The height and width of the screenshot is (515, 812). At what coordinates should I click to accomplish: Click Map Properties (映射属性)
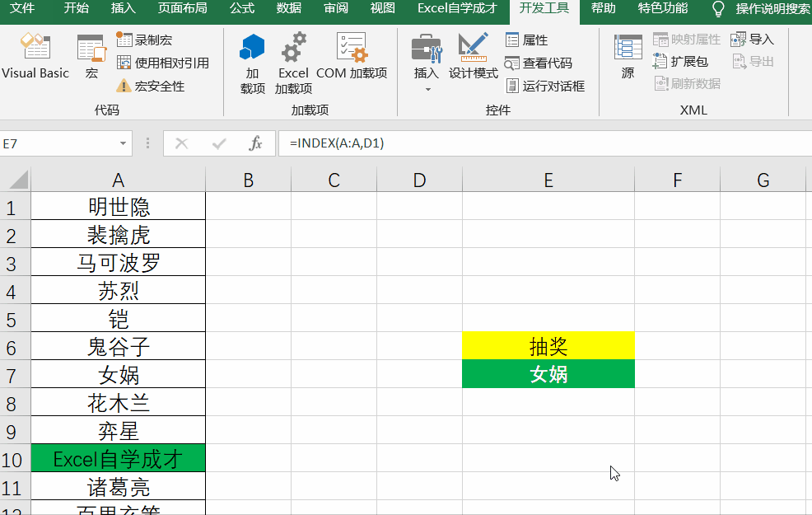pyautogui.click(x=687, y=40)
